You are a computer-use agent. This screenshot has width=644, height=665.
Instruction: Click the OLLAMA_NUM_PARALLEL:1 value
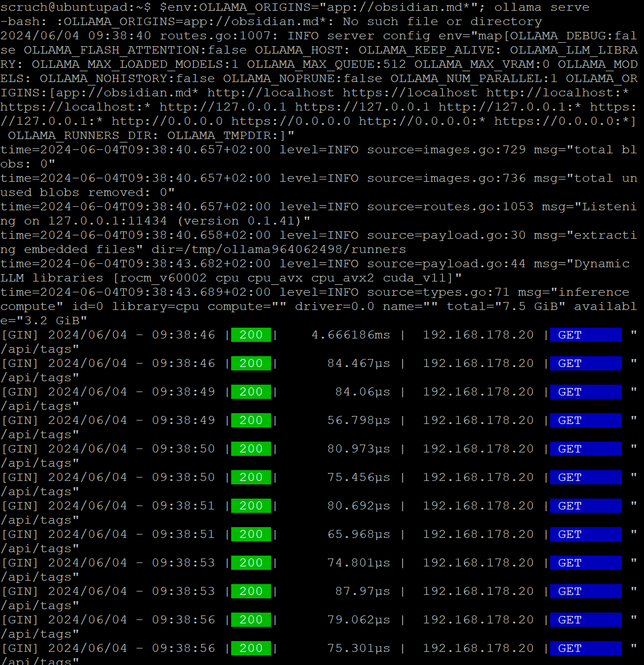(474, 79)
